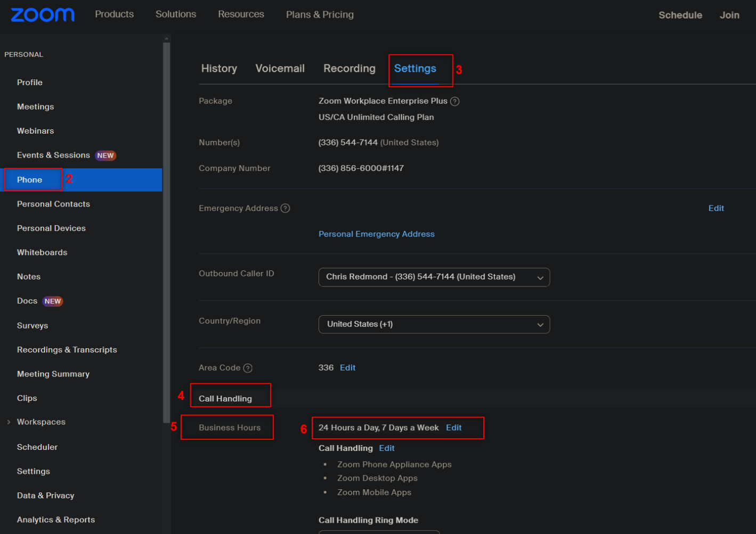Click the phone number (336) 544-7144
This screenshot has width=756, height=534.
(348, 143)
